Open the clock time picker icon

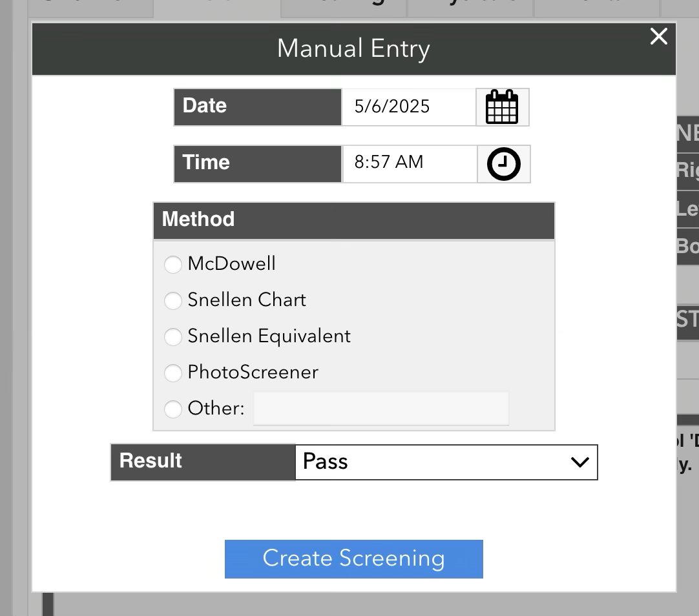click(503, 164)
